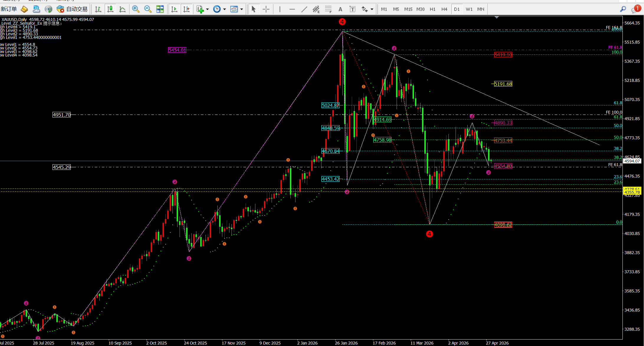Select the text label tool
This screenshot has height=346, width=644.
pyautogui.click(x=352, y=9)
